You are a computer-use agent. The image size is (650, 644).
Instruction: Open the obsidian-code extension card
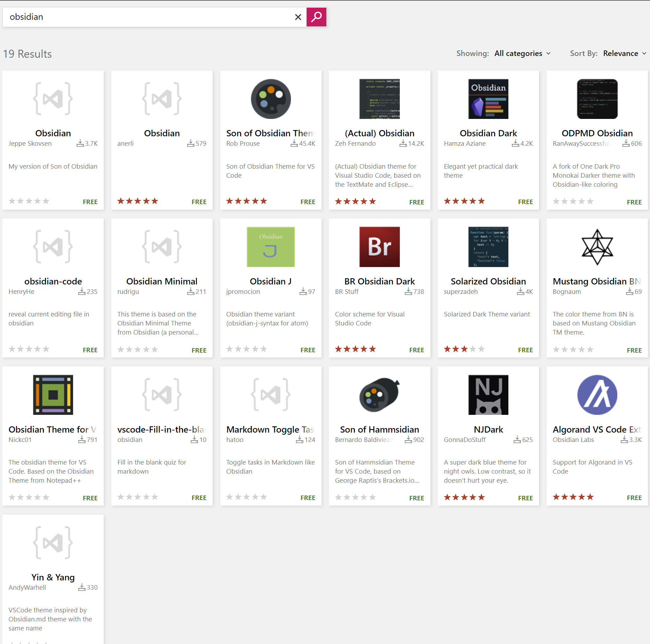pos(53,281)
